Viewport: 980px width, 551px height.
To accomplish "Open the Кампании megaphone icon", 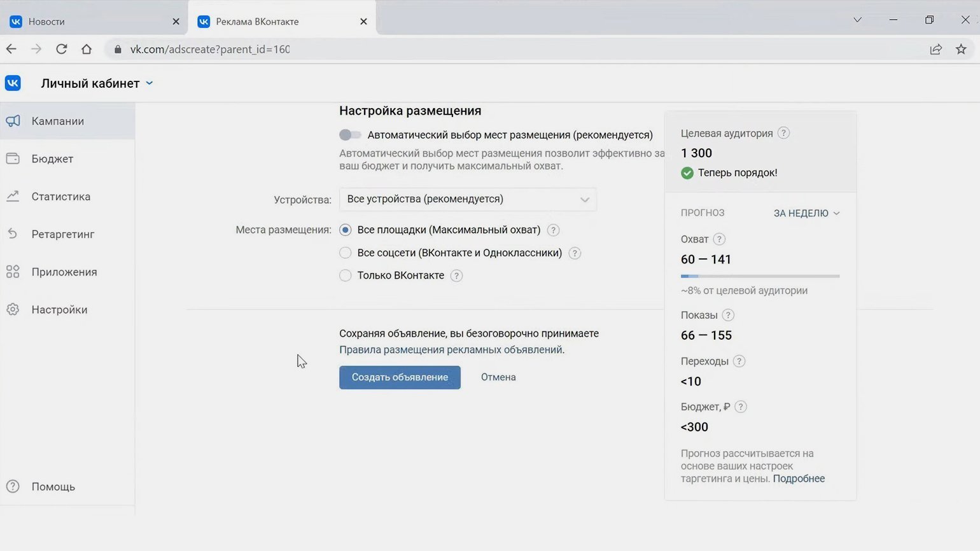I will coord(13,121).
